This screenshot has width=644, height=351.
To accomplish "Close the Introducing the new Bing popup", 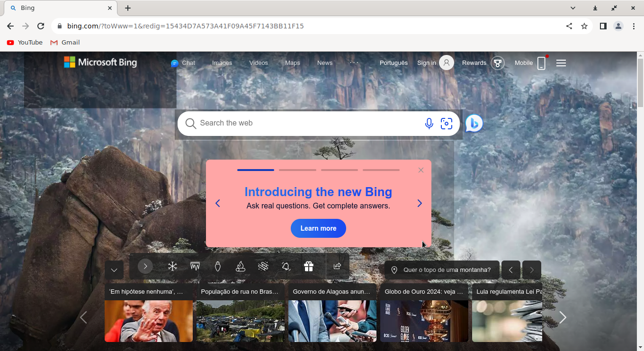I will 421,170.
